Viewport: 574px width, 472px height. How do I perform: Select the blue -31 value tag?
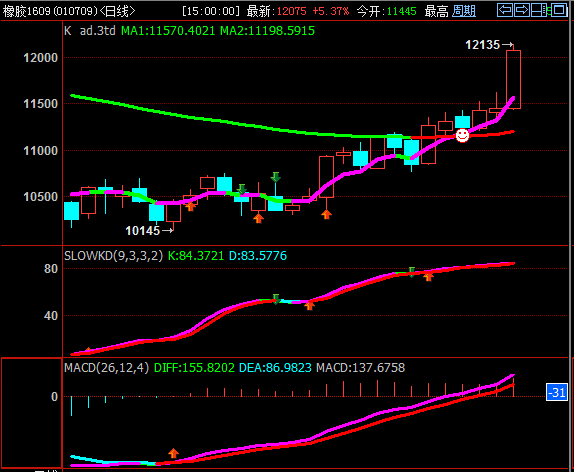557,392
